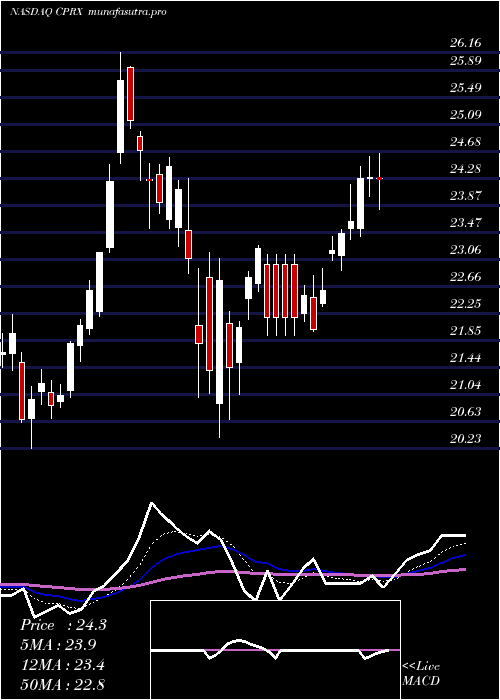Click the 22.66 price axis label

[x=466, y=277]
